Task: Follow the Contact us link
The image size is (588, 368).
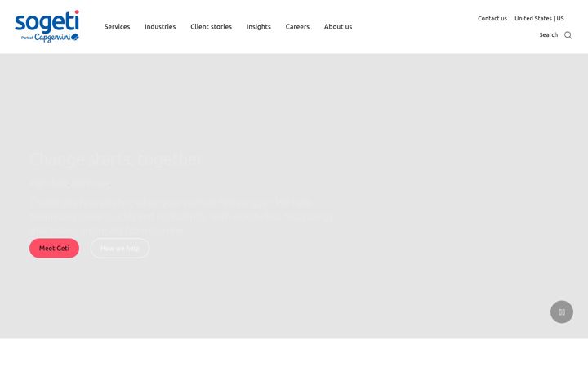Action: coord(492,18)
